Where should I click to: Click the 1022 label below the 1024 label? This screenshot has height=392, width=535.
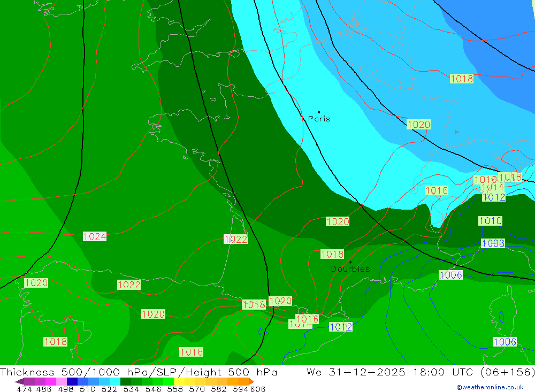pos(129,285)
